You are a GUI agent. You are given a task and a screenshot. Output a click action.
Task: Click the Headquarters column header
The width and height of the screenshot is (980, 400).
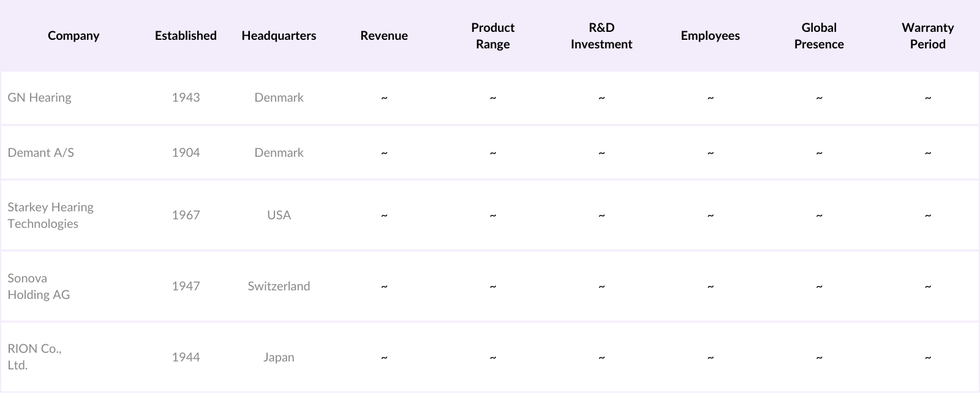(279, 36)
